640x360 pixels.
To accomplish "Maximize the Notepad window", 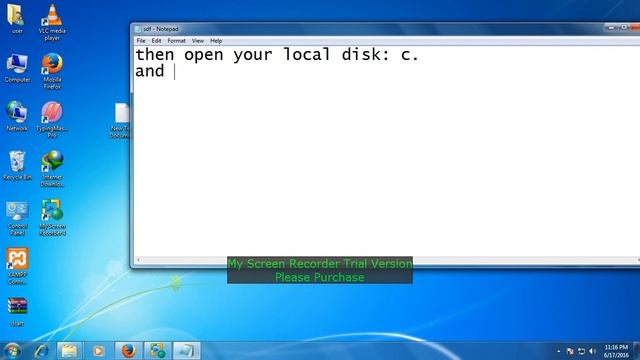I will (x=624, y=27).
